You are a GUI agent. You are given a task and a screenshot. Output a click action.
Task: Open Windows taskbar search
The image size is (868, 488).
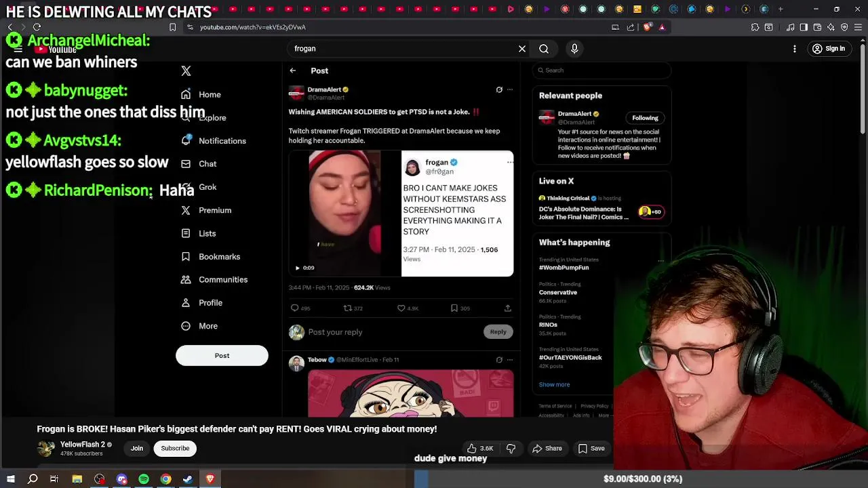click(33, 479)
